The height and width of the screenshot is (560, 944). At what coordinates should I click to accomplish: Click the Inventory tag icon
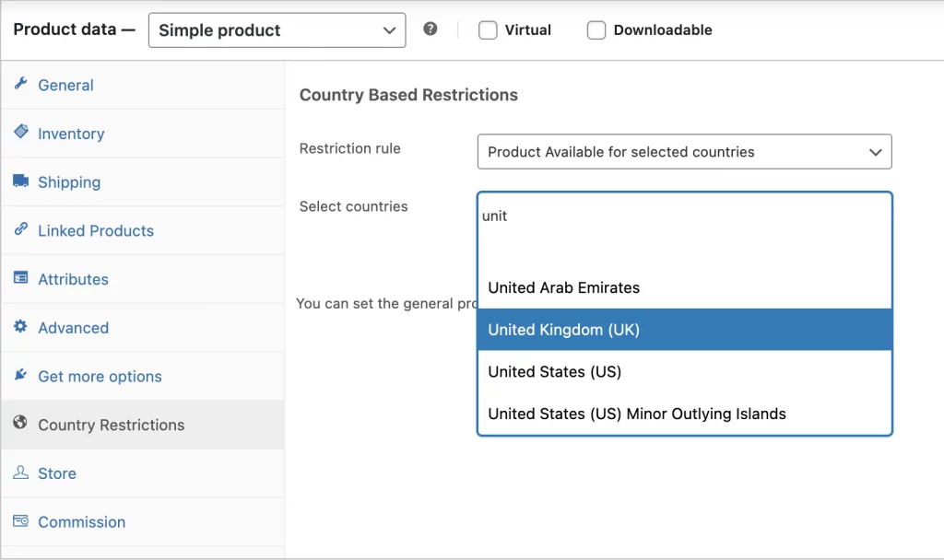(20, 133)
